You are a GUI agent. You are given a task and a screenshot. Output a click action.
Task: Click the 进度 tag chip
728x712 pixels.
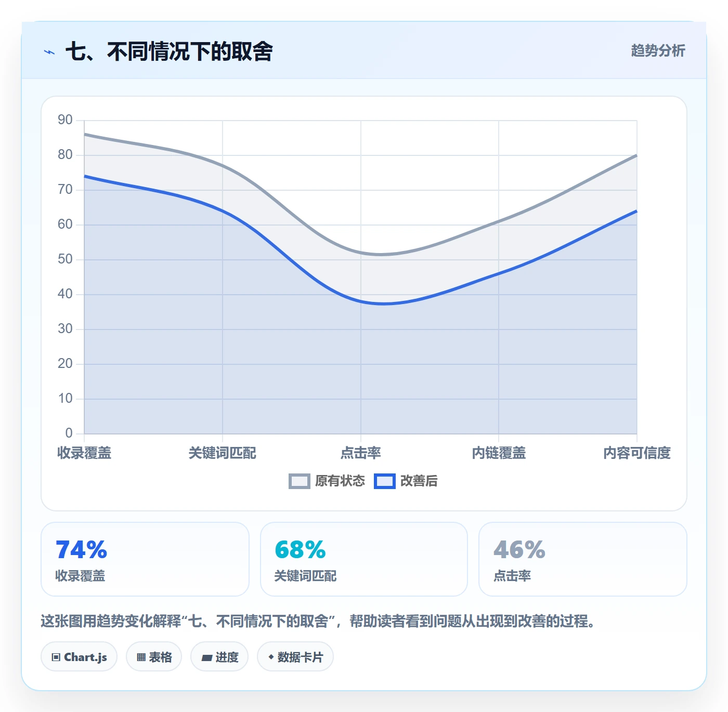click(x=219, y=657)
